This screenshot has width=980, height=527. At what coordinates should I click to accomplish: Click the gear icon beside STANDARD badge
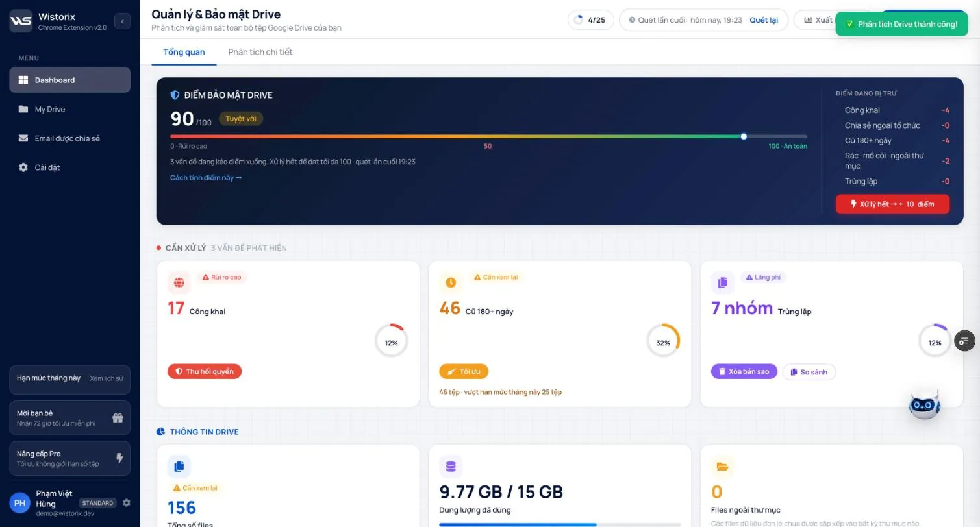[127, 502]
